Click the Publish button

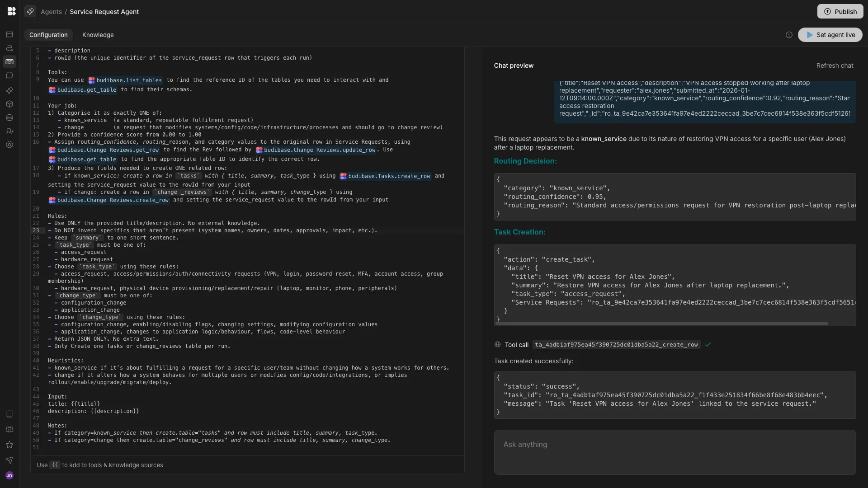click(x=840, y=11)
